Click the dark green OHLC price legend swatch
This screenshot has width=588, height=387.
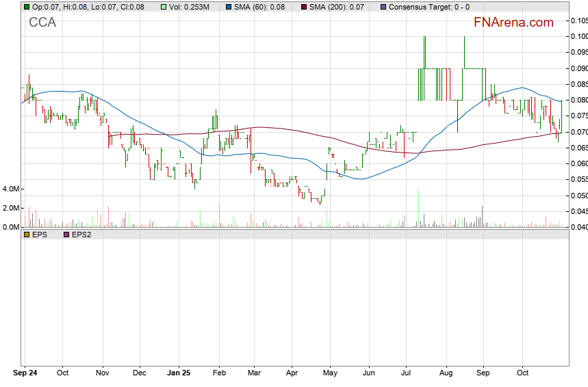[x=27, y=7]
